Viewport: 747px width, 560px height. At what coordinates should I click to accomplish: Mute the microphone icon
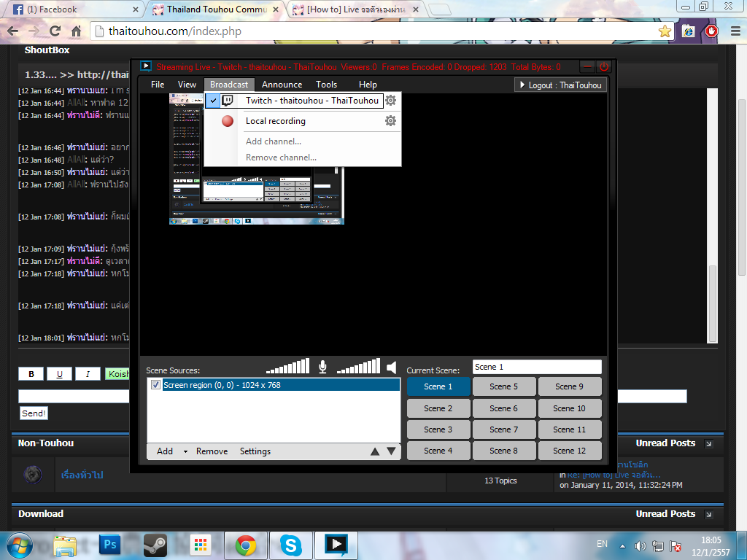[322, 367]
